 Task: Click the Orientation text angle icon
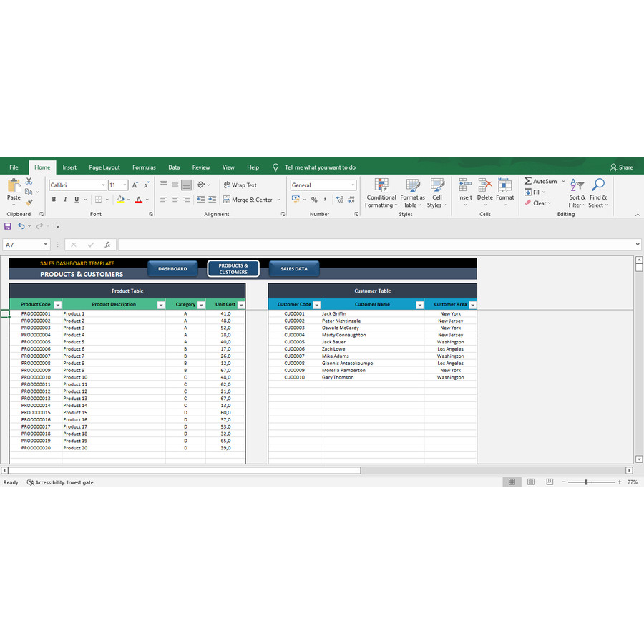click(201, 185)
